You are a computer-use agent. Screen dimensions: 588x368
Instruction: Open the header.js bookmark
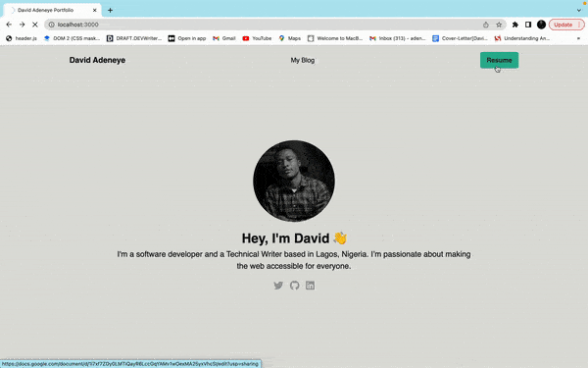pyautogui.click(x=22, y=38)
